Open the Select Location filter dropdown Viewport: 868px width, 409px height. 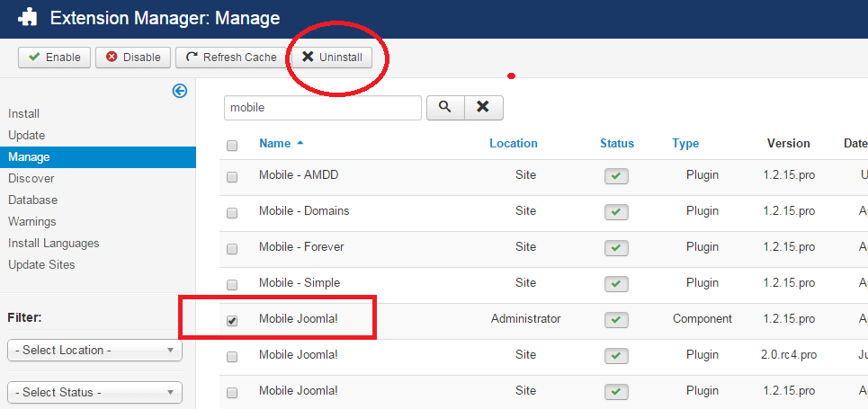click(x=94, y=351)
